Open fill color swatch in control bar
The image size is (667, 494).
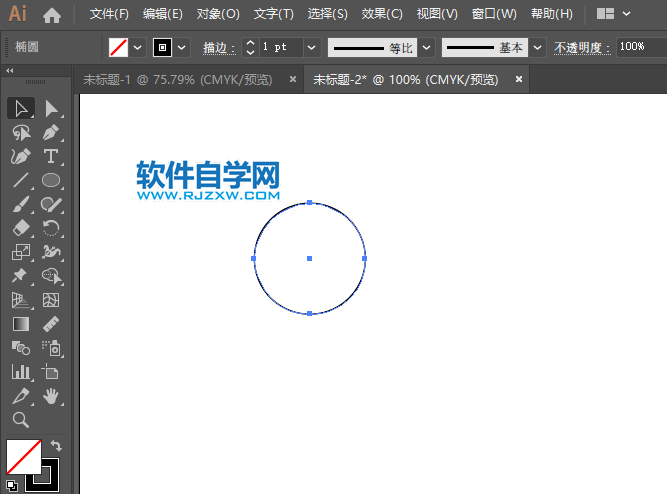tap(118, 47)
